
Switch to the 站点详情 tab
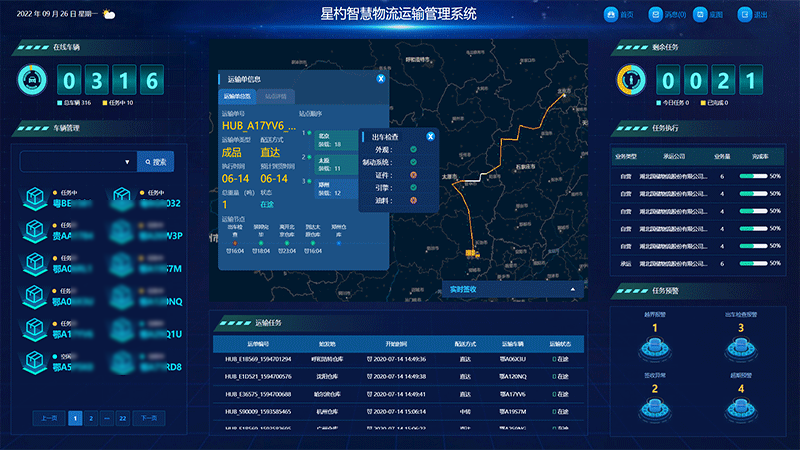coord(276,96)
